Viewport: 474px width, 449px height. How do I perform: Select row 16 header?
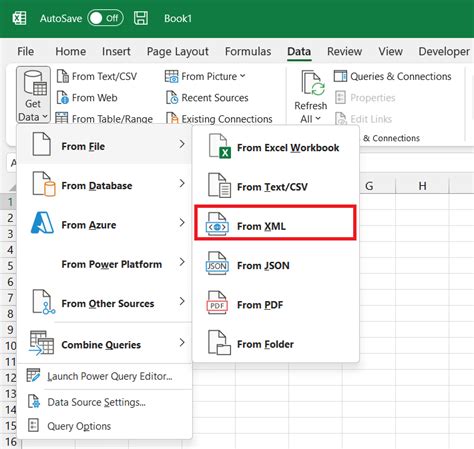pyautogui.click(x=11, y=442)
